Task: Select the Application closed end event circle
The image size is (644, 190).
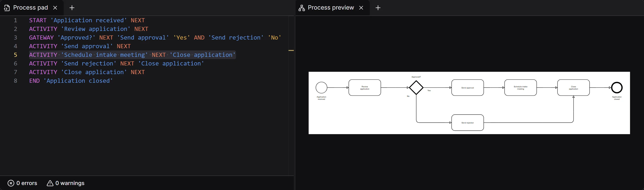Action: (617, 87)
